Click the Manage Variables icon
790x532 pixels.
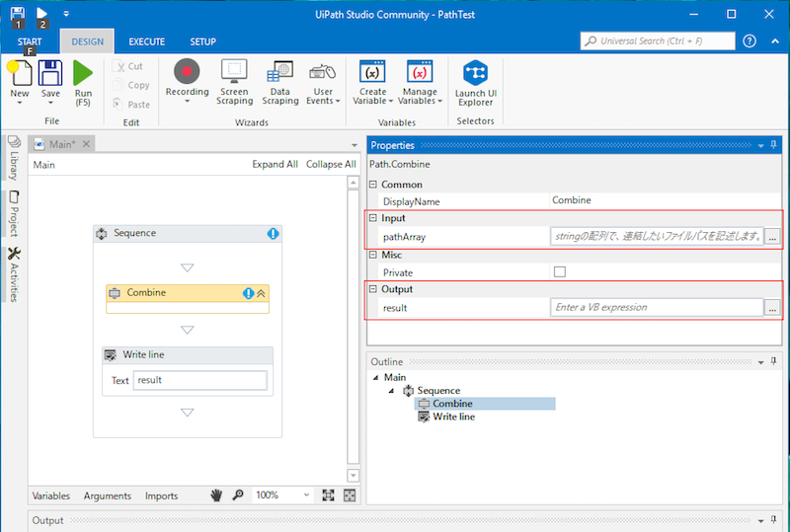coord(420,71)
